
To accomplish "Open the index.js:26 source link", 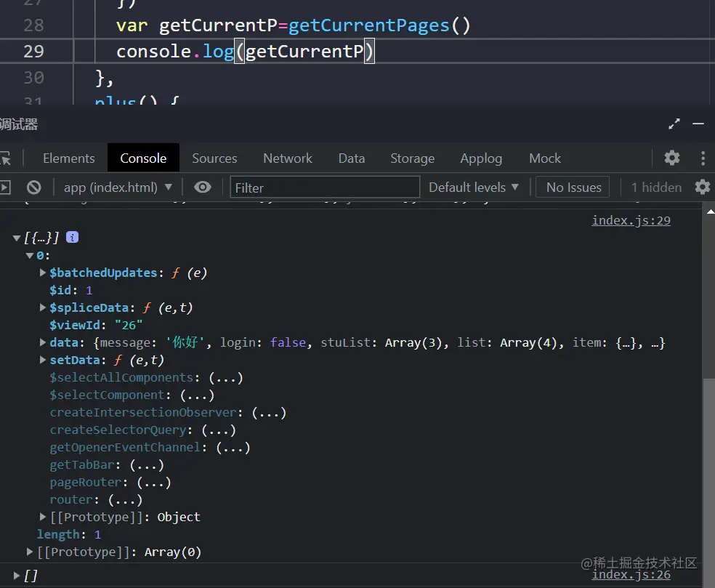I will point(631,574).
